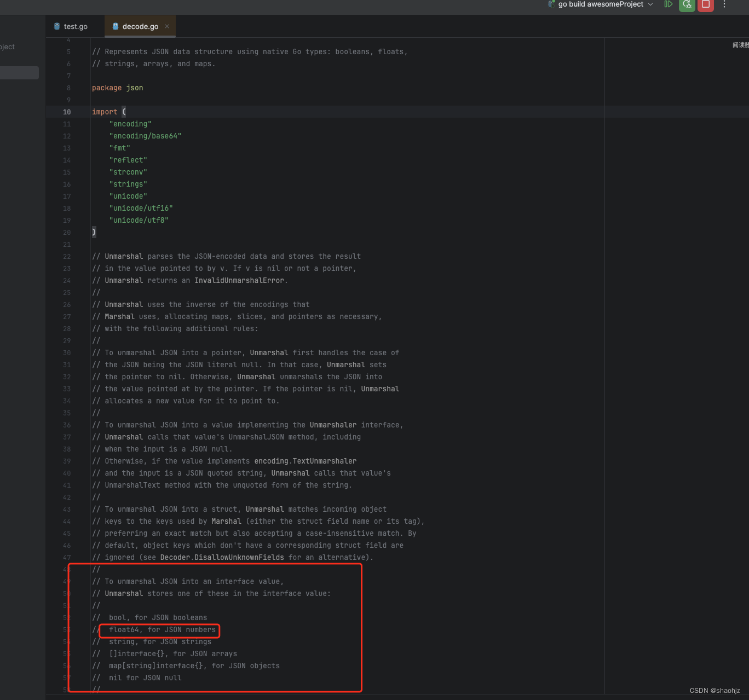The width and height of the screenshot is (749, 700).
Task: Open the go build awesomeProject configuration dropdown
Action: coord(601,4)
